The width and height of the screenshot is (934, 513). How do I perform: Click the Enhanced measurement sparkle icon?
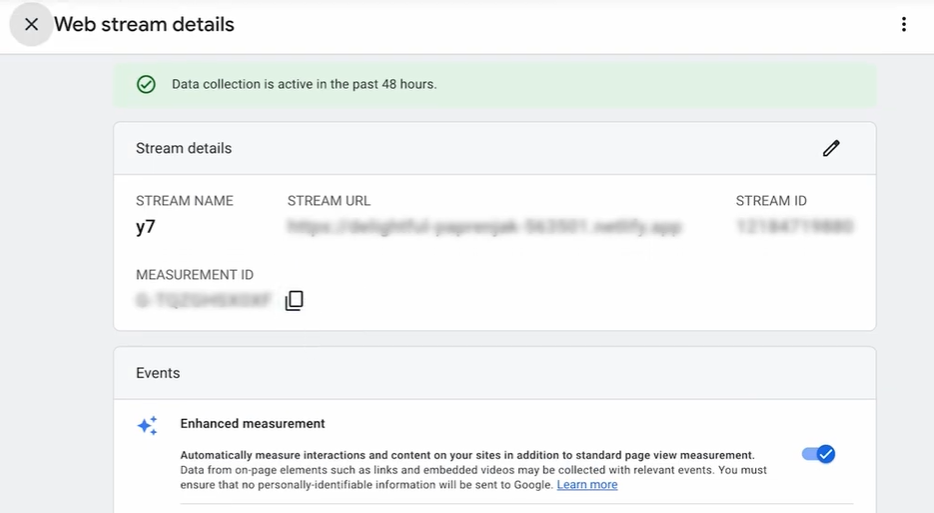[147, 425]
